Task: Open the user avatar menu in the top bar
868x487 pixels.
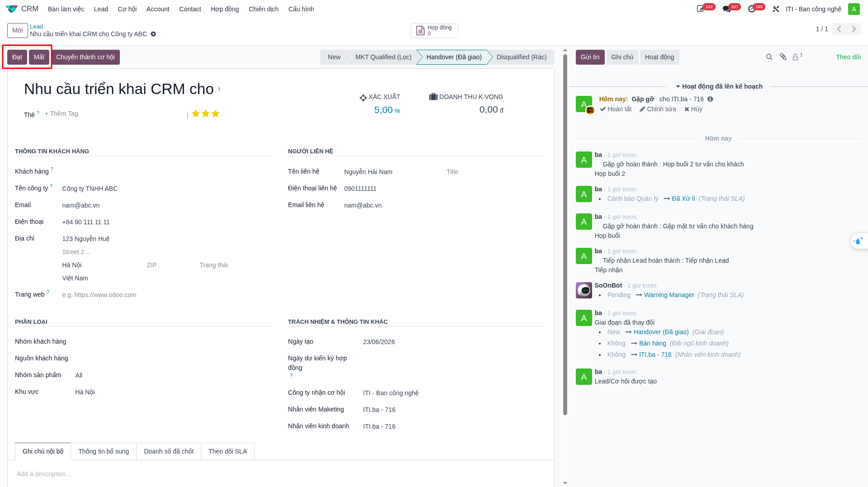Action: pyautogui.click(x=854, y=9)
